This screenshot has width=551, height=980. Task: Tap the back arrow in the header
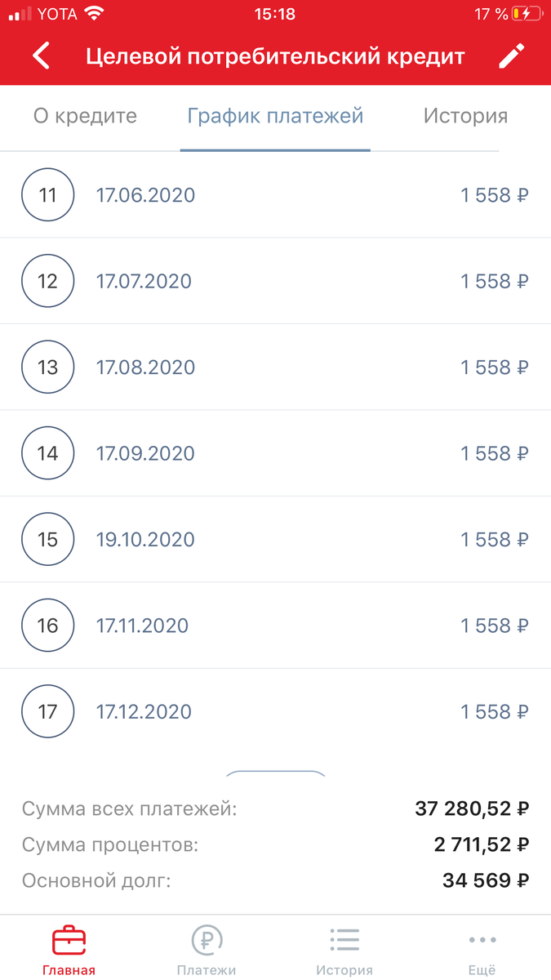40,56
